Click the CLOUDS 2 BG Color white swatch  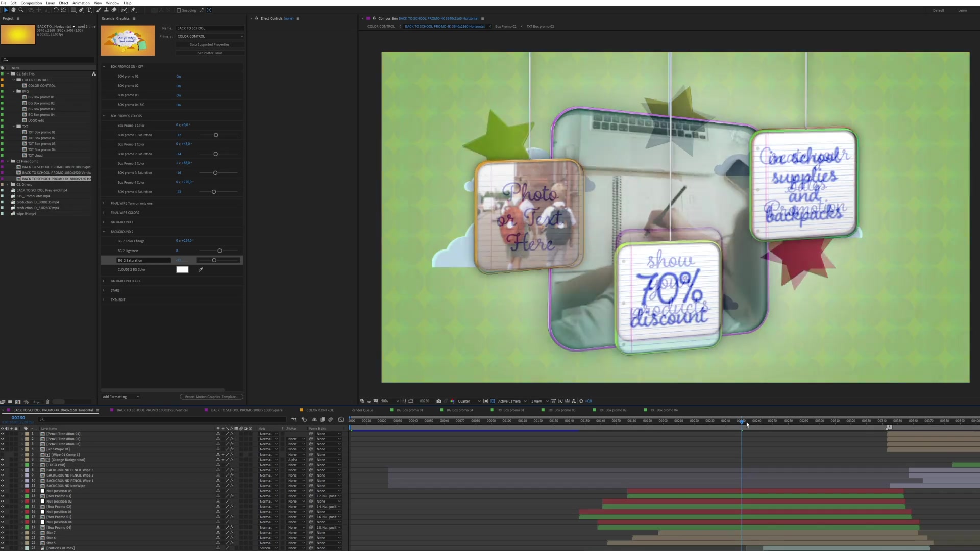point(182,269)
